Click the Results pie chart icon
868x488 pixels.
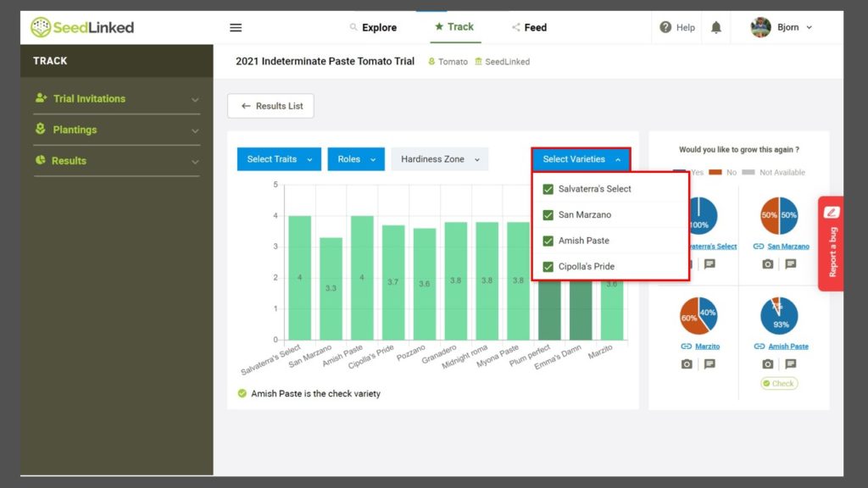pyautogui.click(x=41, y=160)
